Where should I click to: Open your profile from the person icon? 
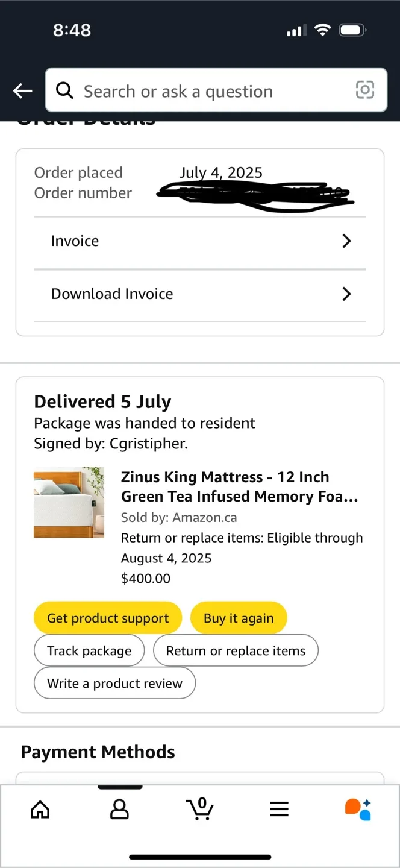coord(119,810)
